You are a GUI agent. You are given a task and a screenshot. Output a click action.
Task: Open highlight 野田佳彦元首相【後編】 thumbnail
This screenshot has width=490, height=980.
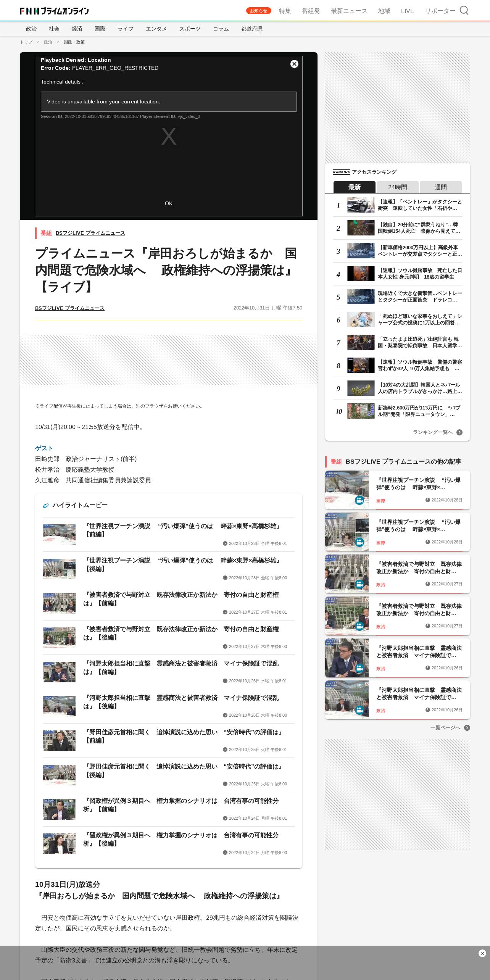(59, 775)
